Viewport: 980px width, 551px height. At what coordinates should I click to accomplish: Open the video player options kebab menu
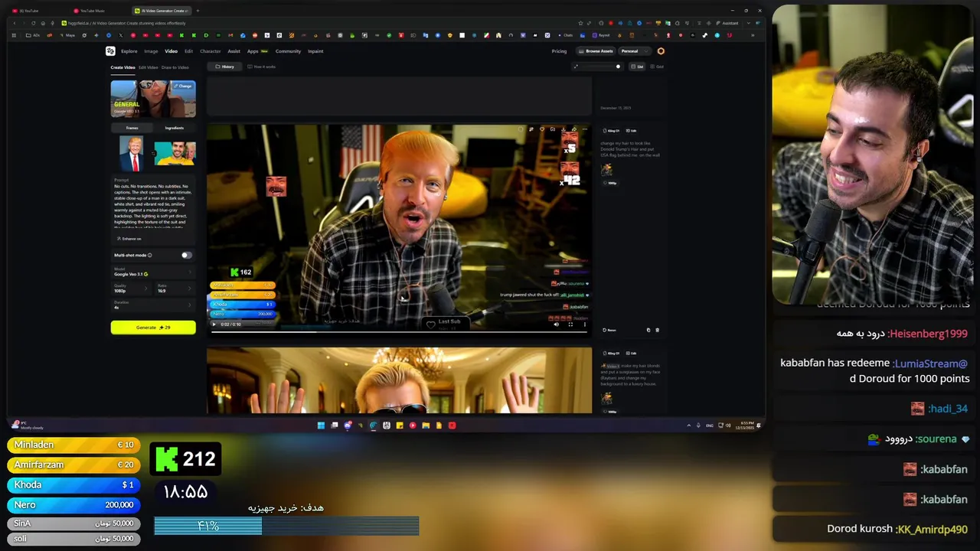point(585,324)
